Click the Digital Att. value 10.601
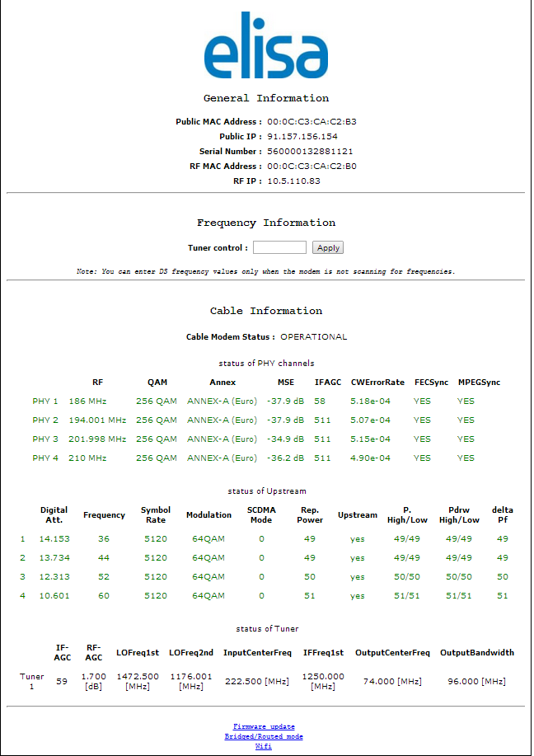The width and height of the screenshot is (534, 756). (x=54, y=596)
